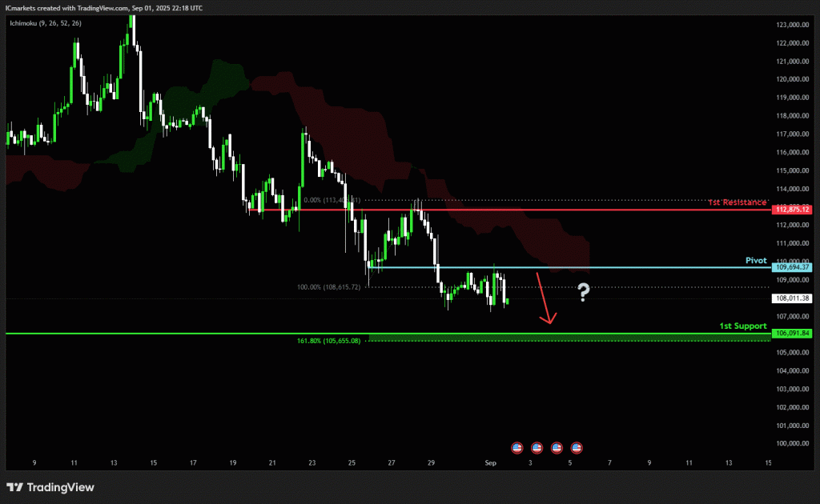Click date 17 on the time axis
Image resolution: width=820 pixels, height=504 pixels.
click(x=193, y=462)
